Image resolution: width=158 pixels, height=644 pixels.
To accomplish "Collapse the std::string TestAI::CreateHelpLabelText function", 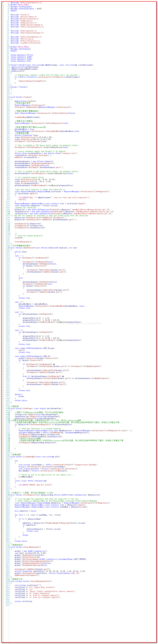I will [10, 581].
